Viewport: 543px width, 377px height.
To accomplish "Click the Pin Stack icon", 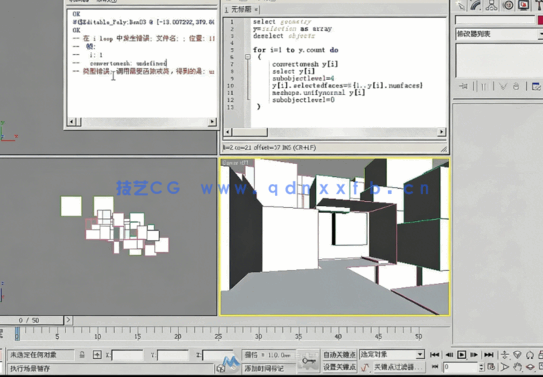I will click(x=463, y=86).
